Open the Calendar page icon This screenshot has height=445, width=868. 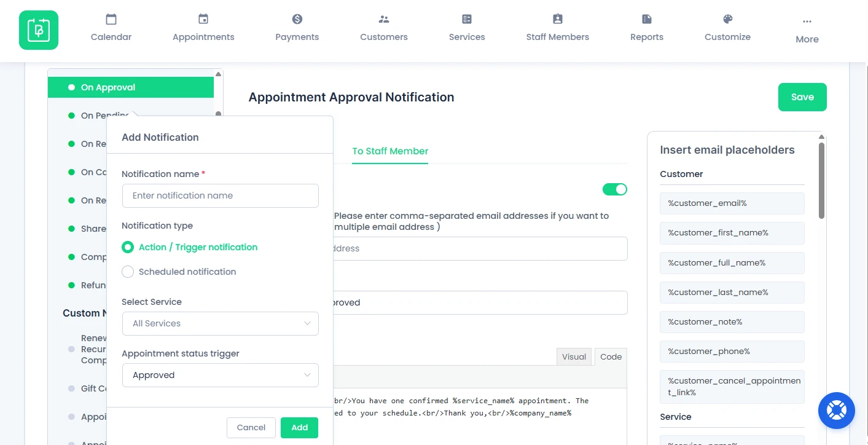[111, 19]
